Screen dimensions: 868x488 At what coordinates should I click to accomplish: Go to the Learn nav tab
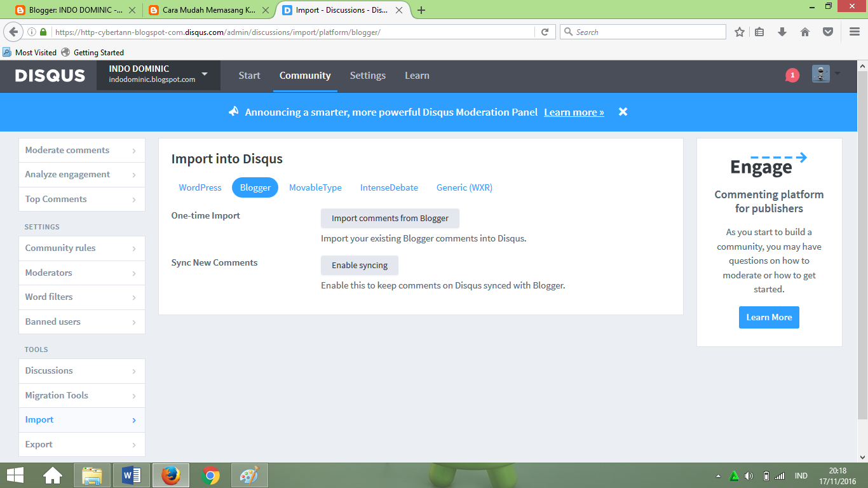(x=417, y=76)
